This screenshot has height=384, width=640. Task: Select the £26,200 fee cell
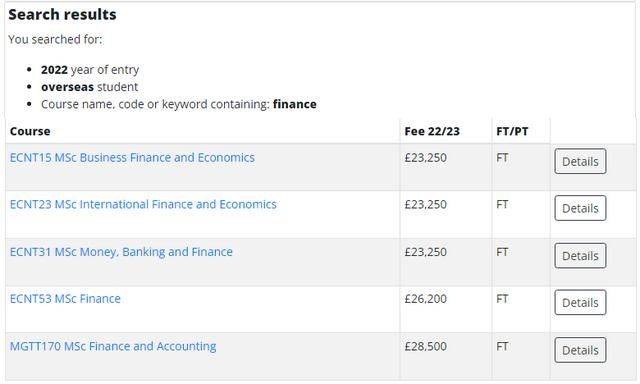425,299
